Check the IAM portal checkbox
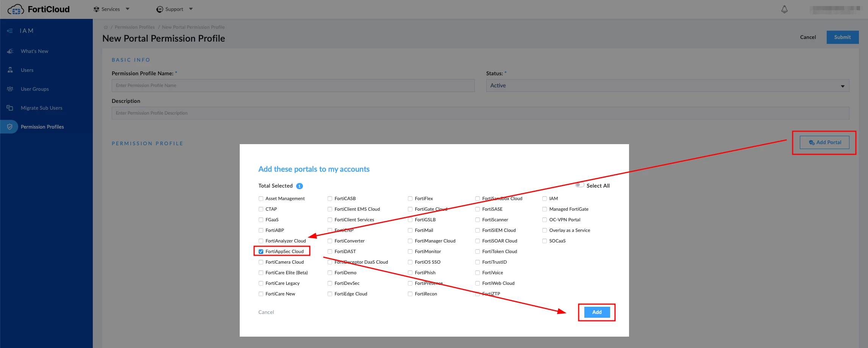This screenshot has width=868, height=348. [545, 199]
